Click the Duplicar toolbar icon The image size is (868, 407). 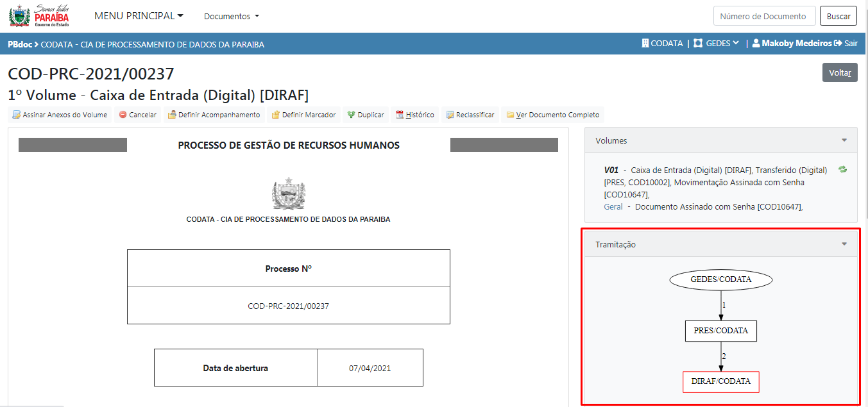(x=352, y=115)
